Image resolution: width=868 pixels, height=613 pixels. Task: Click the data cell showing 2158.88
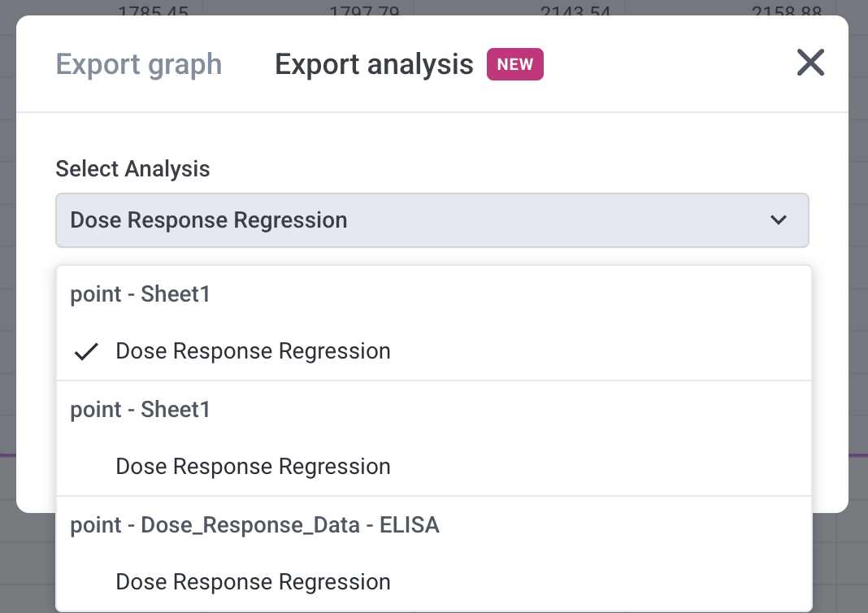click(785, 11)
